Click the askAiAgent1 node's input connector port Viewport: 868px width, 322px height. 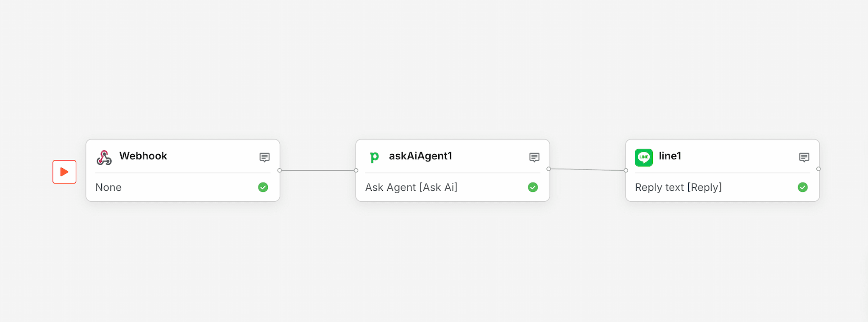[356, 170]
